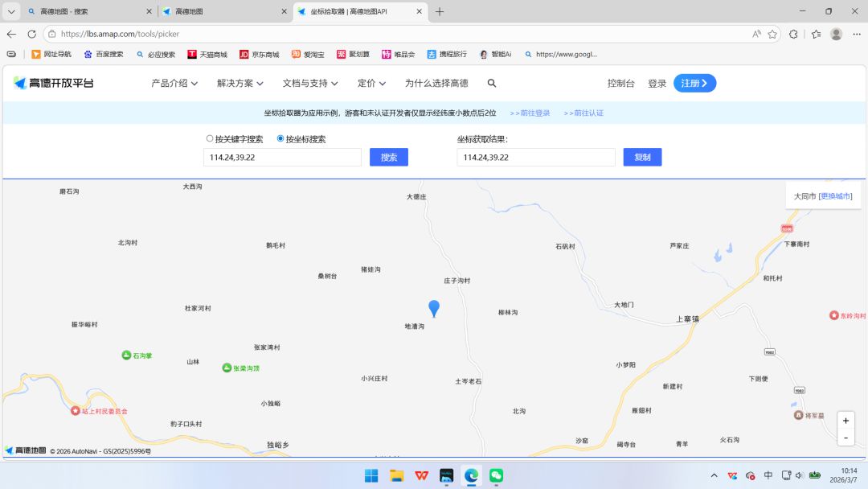The image size is (868, 489).
Task: Open WeChat from the taskbar
Action: tap(496, 475)
